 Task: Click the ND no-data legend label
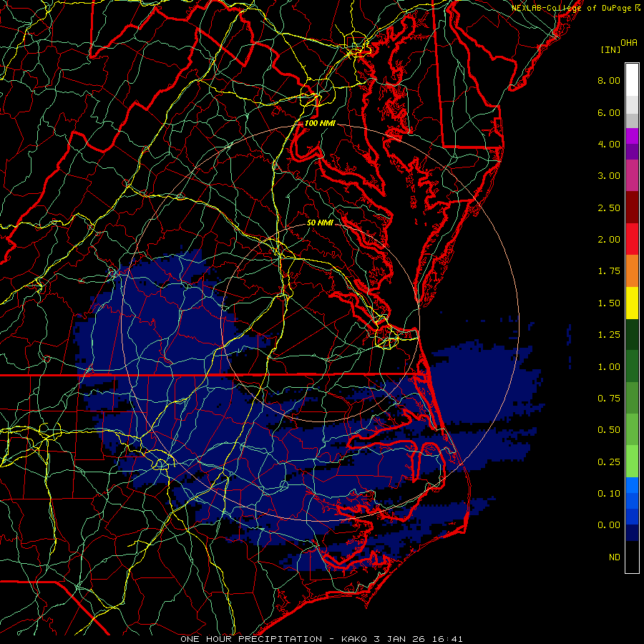615,557
